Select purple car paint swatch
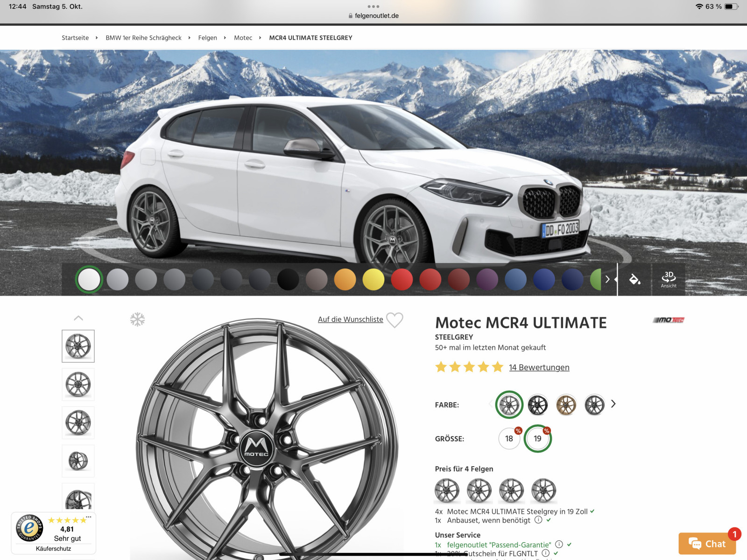The width and height of the screenshot is (747, 560). (487, 279)
